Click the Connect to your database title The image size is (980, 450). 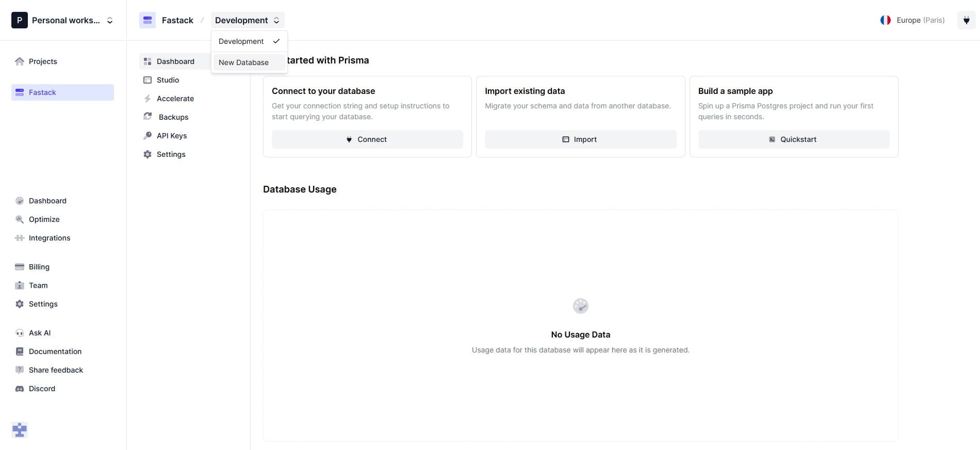pos(323,91)
